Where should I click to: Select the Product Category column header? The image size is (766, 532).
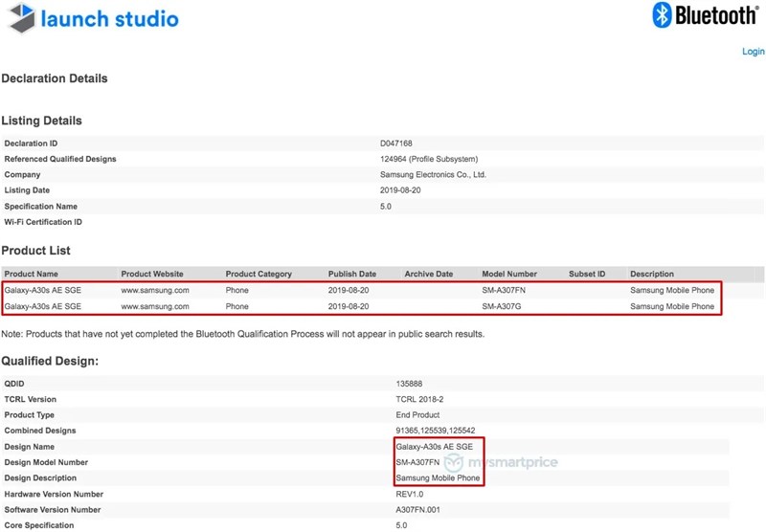(x=260, y=274)
